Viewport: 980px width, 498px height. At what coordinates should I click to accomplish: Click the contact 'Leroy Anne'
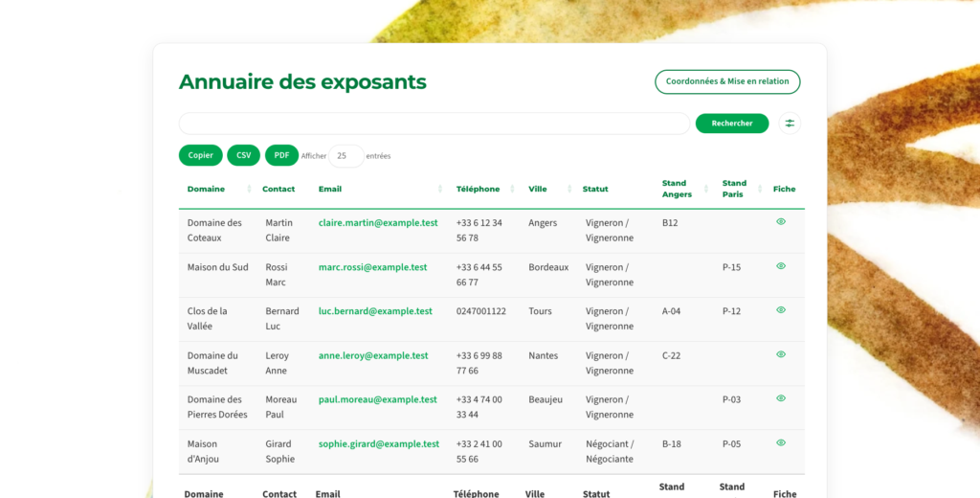(x=277, y=363)
